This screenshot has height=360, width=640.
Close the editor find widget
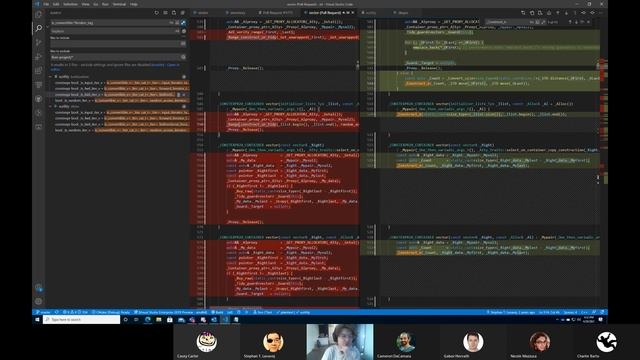click(588, 22)
